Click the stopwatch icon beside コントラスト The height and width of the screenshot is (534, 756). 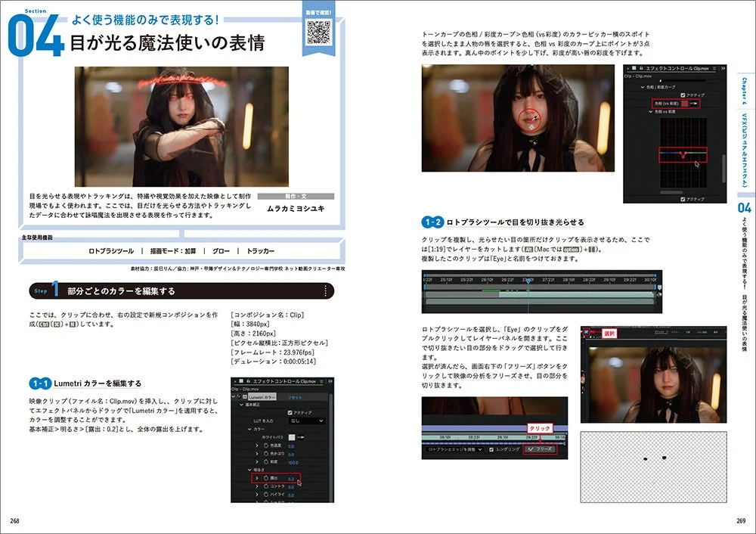[x=266, y=486]
